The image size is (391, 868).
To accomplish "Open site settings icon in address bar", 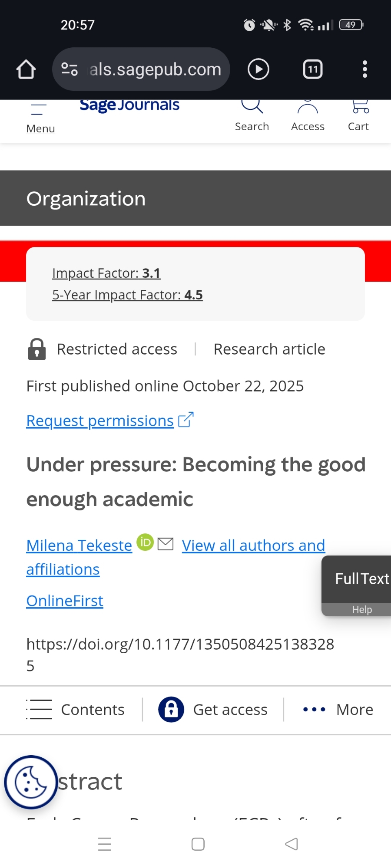I will (x=70, y=69).
